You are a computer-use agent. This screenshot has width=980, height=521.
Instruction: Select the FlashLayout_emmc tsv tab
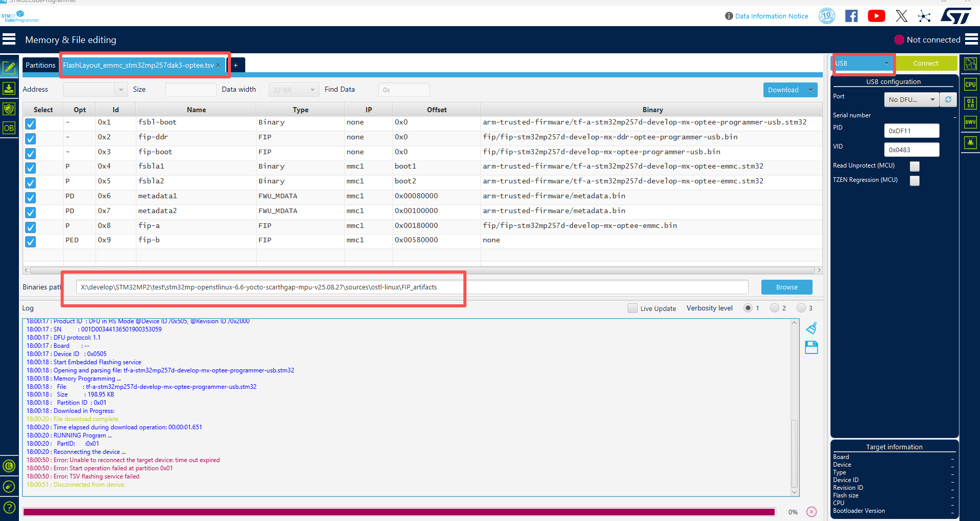tap(138, 65)
